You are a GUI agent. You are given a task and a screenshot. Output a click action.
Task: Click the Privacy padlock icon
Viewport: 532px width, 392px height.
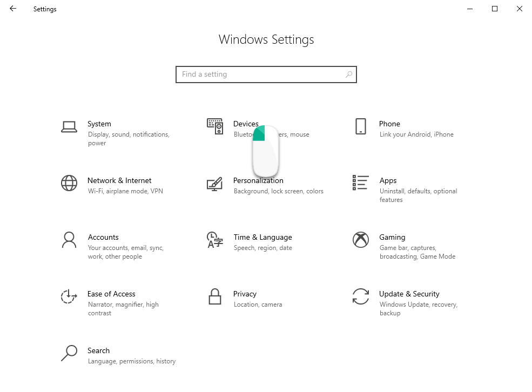coord(215,296)
